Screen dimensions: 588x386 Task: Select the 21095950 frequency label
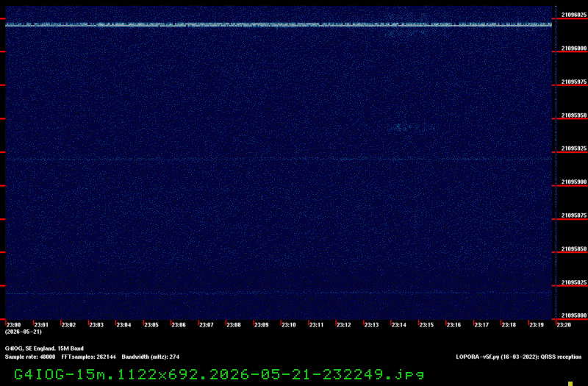tap(574, 115)
